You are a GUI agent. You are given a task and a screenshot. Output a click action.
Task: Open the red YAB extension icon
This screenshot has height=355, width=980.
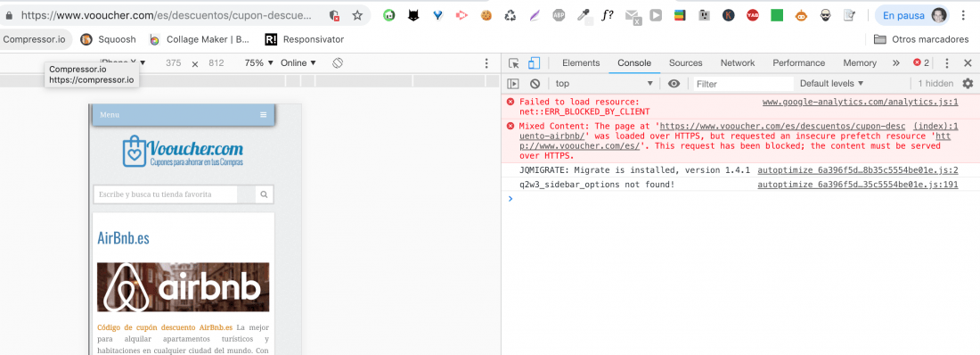[753, 16]
